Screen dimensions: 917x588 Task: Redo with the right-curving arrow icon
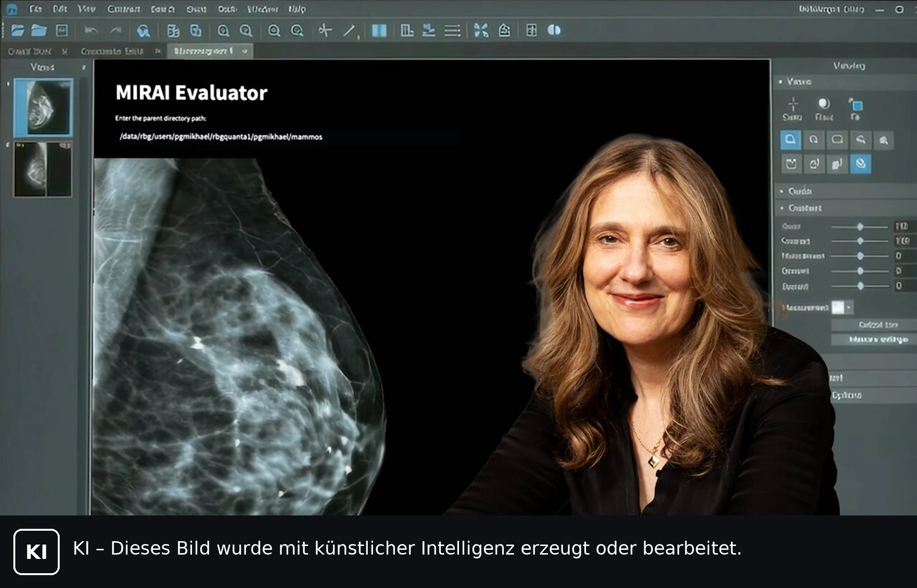(116, 31)
